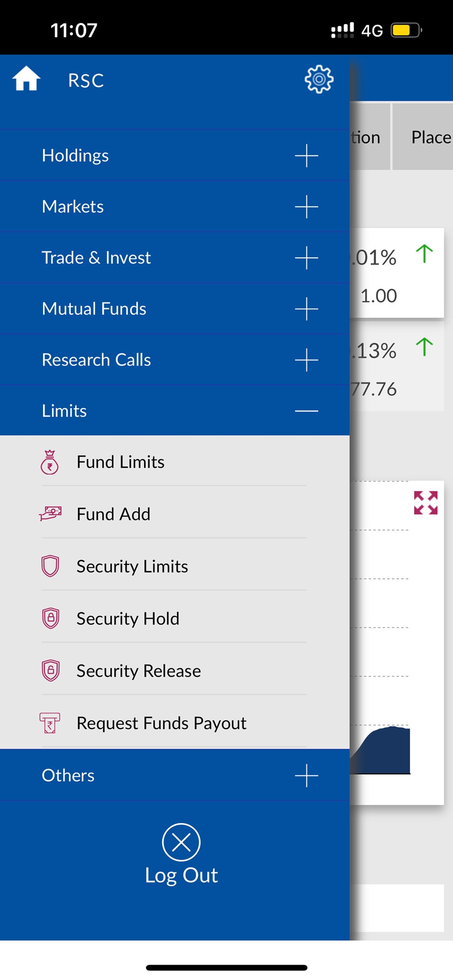
Task: Tap the chart fullscreen expand icon
Action: point(426,503)
